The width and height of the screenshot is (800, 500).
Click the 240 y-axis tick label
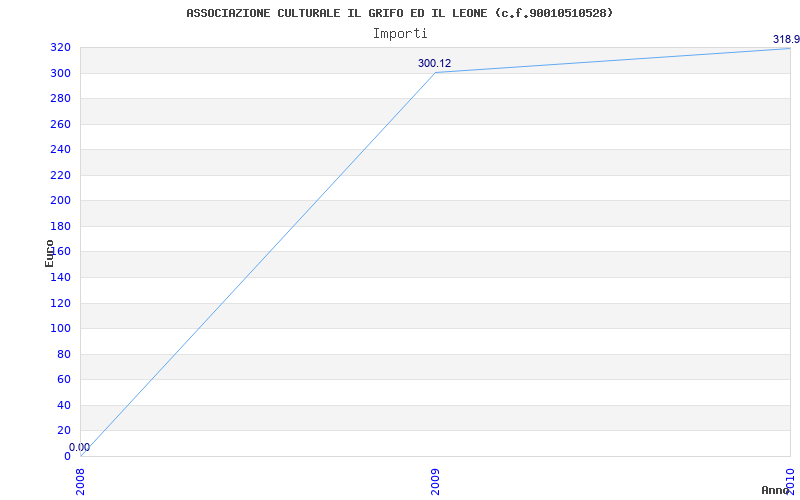point(60,149)
